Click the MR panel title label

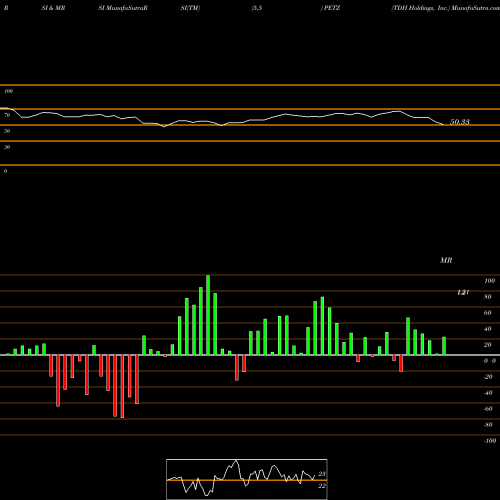446,260
